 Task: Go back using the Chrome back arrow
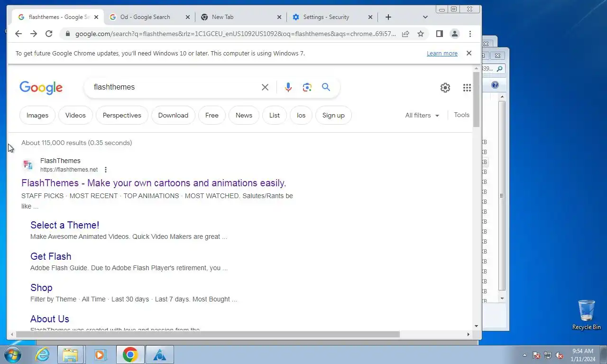point(18,34)
